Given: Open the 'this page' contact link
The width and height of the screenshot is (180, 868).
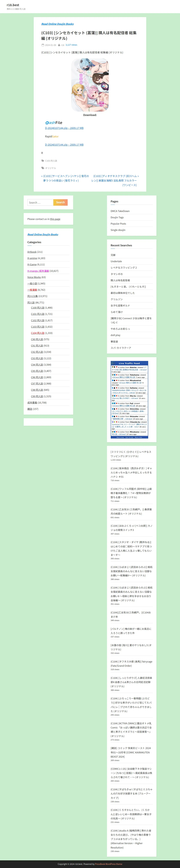Looking at the screenshot, I should 55,219.
